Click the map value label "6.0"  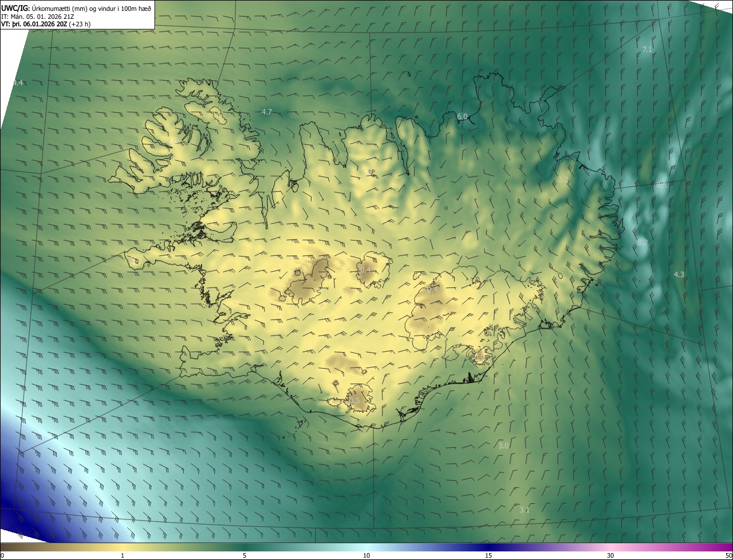point(462,117)
